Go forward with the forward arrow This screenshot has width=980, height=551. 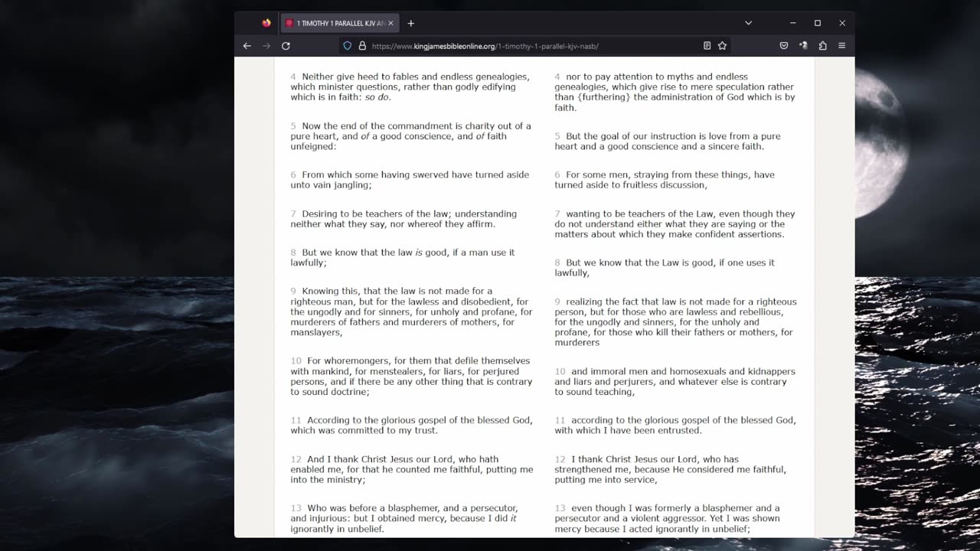click(x=266, y=46)
